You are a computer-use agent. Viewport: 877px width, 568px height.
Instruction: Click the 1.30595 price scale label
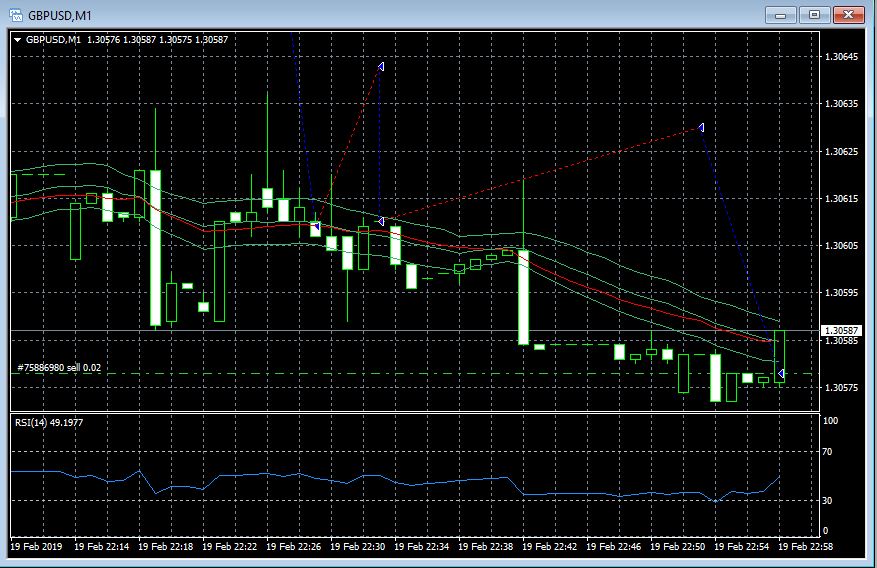pos(841,292)
